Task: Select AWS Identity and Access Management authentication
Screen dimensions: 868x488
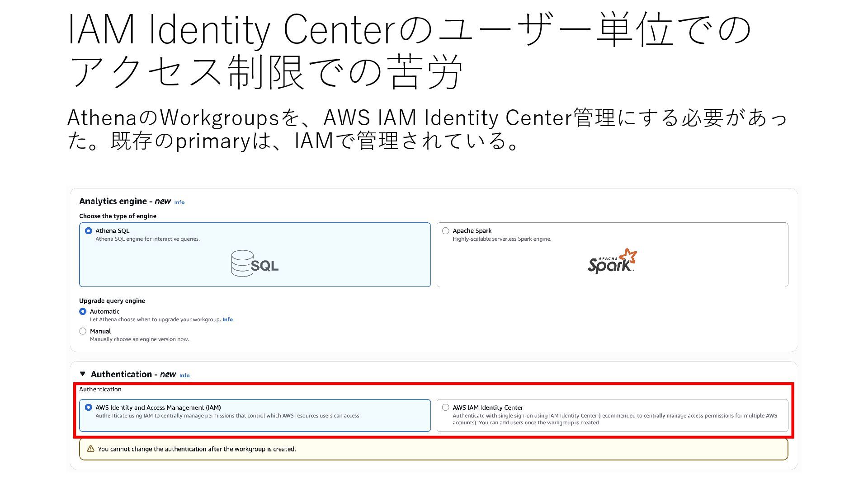Action: coord(89,408)
